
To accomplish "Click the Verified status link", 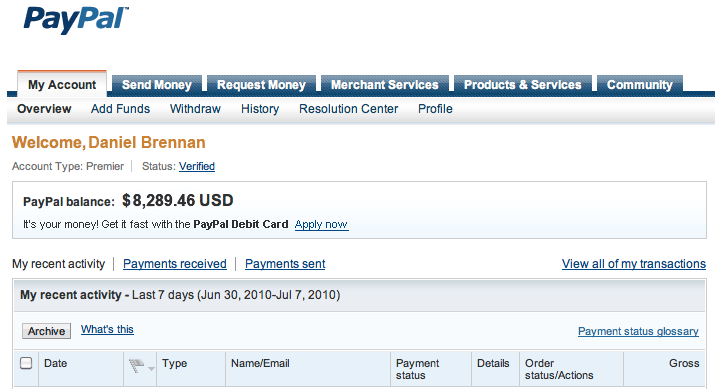I will coord(197,166).
